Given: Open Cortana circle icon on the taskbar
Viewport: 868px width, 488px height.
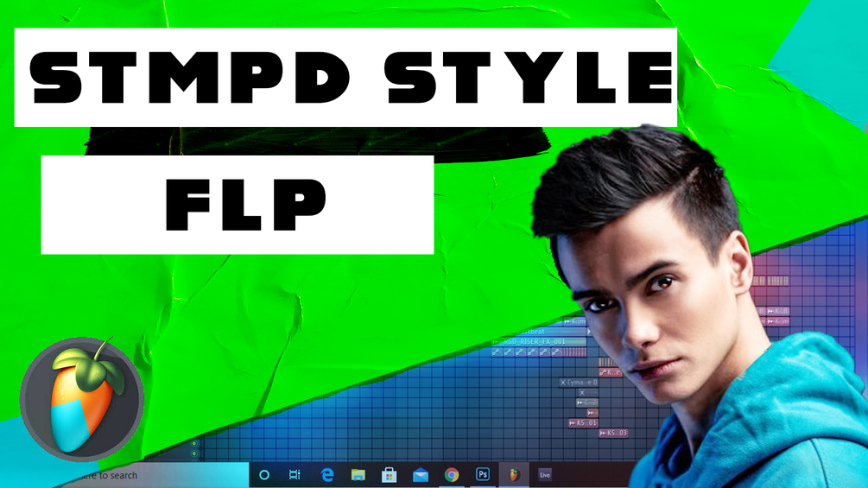Looking at the screenshot, I should (x=264, y=475).
